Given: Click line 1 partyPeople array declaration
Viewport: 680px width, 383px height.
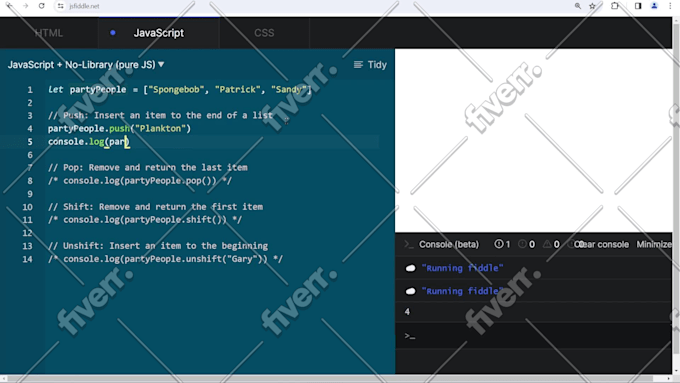Looking at the screenshot, I should pos(180,89).
